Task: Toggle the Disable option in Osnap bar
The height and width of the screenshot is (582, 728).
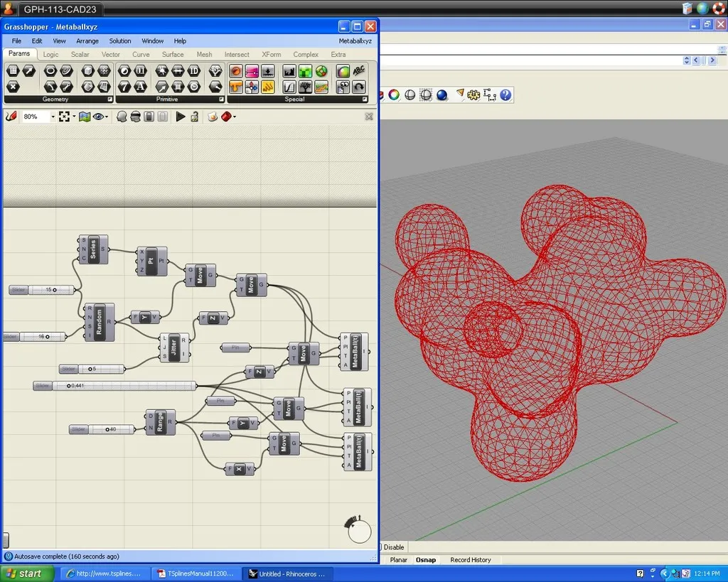Action: (x=394, y=547)
